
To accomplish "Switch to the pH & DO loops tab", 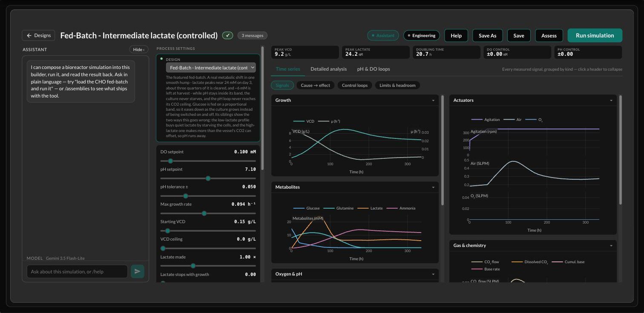I will pos(374,69).
